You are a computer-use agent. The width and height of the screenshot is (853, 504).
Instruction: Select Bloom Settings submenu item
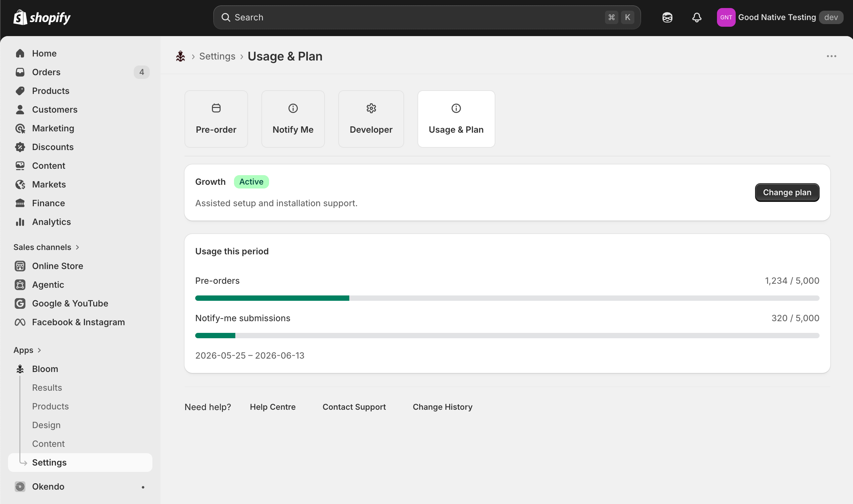pyautogui.click(x=80, y=462)
